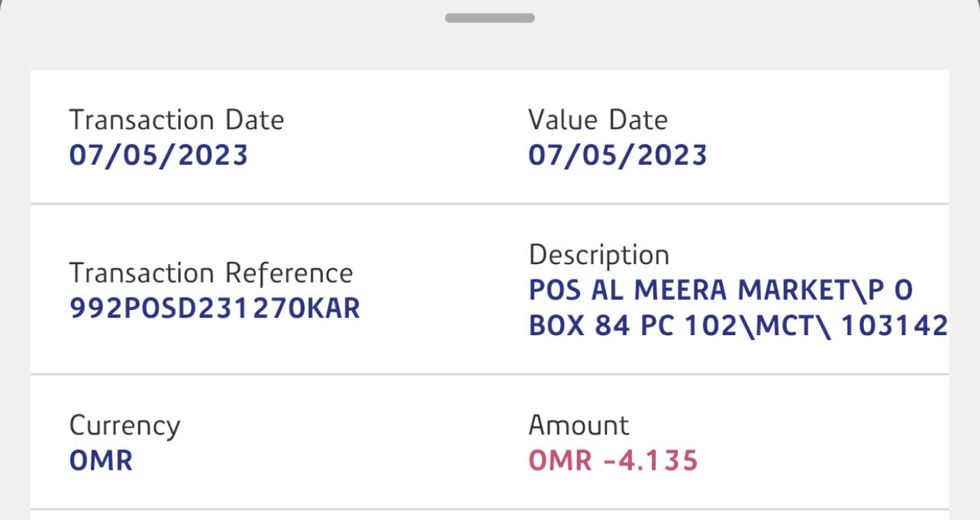Image resolution: width=980 pixels, height=520 pixels.
Task: Tap the Transaction Reference label
Action: 211,273
